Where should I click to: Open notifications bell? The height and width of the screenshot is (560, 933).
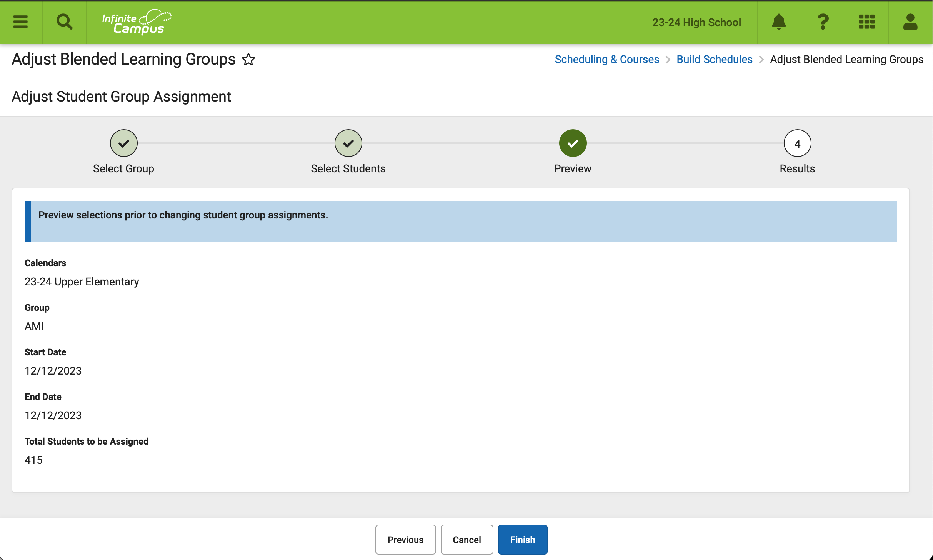(779, 22)
